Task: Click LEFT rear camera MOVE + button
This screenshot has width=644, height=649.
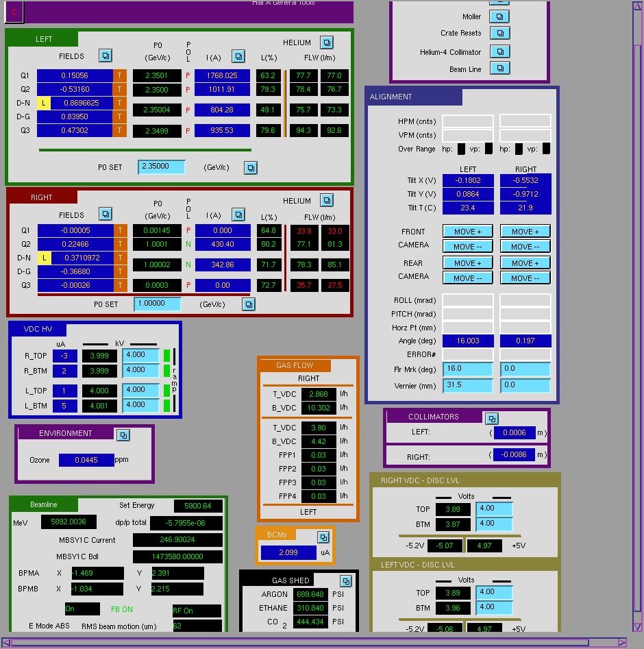Action: [468, 263]
